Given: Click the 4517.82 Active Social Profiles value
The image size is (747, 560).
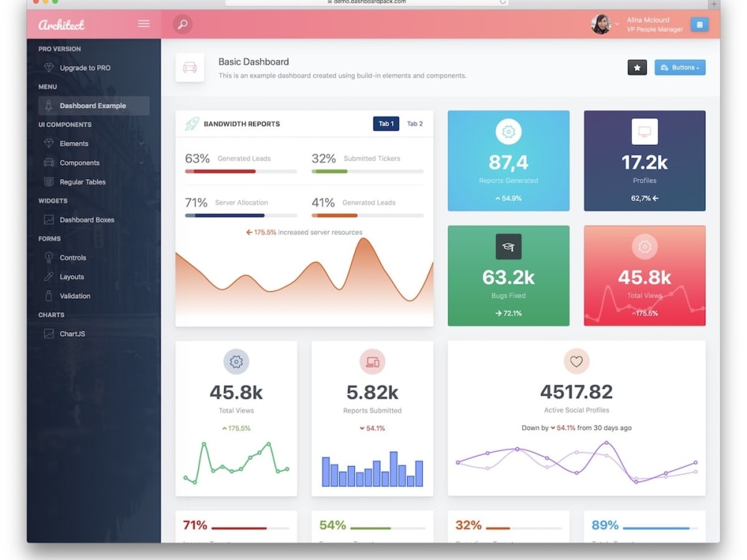Looking at the screenshot, I should coord(577,392).
